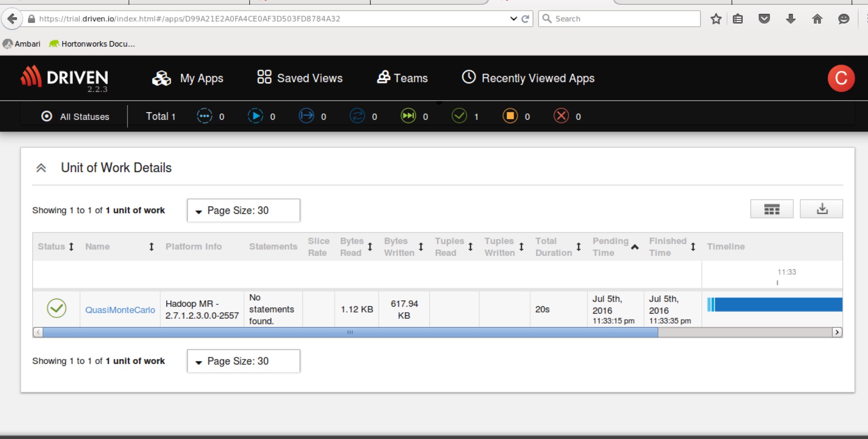The image size is (868, 439).
Task: Open the bottom Page Size dropdown
Action: click(x=243, y=361)
